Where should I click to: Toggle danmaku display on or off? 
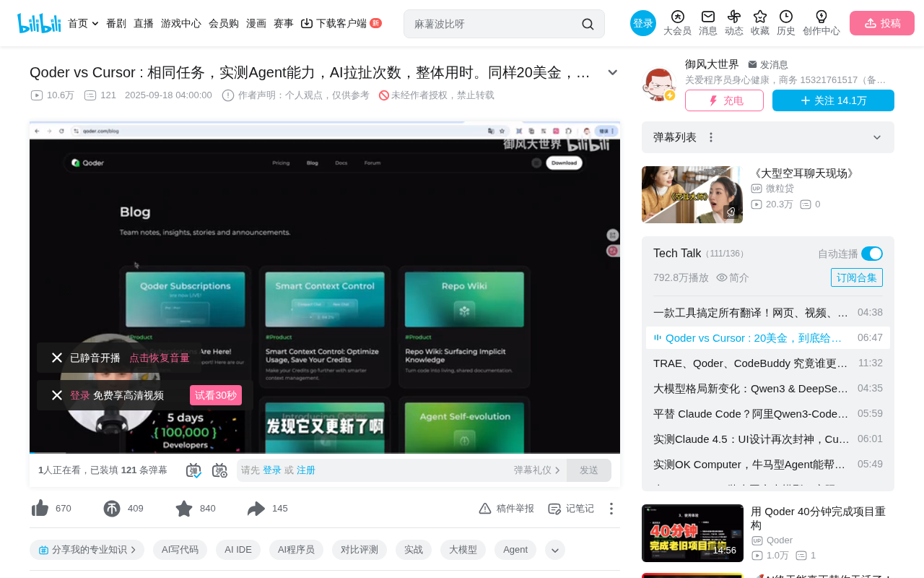pos(193,470)
